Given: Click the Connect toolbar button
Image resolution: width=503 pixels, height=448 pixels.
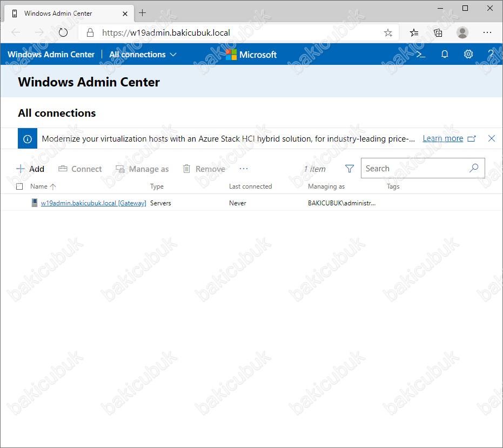Looking at the screenshot, I should 80,169.
